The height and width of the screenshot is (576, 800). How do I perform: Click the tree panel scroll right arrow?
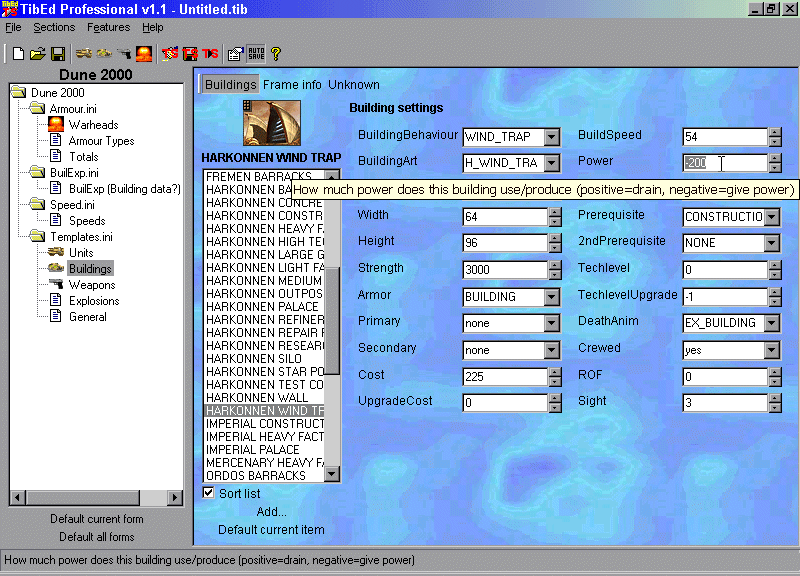pos(175,497)
